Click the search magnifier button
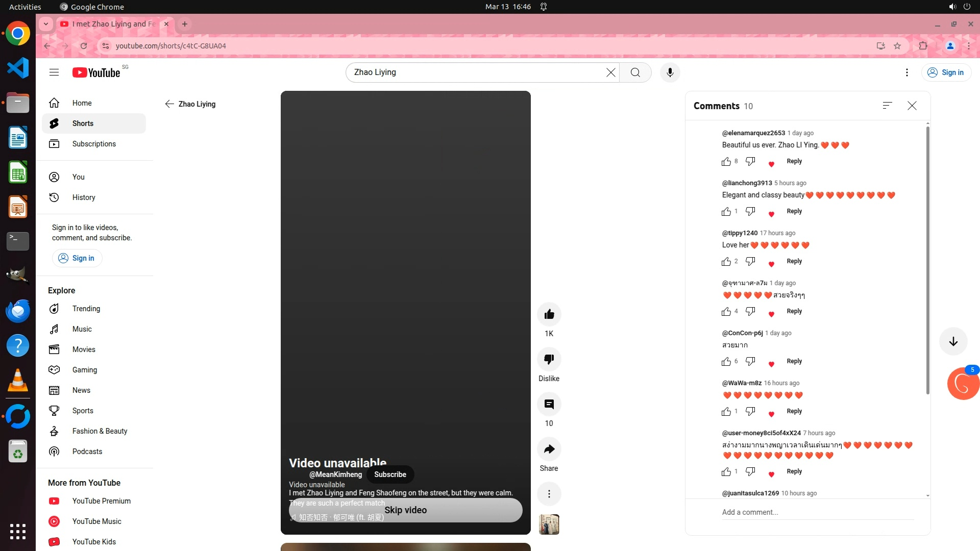 pyautogui.click(x=635, y=72)
